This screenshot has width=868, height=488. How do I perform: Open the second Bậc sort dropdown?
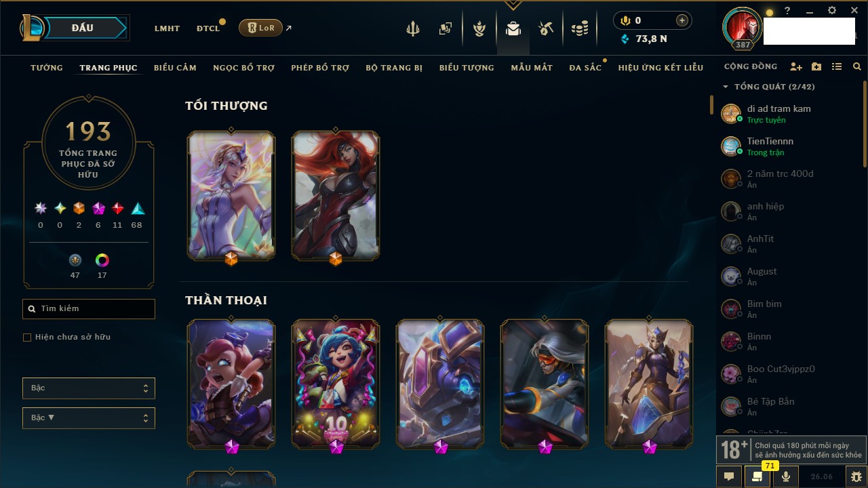[x=89, y=418]
